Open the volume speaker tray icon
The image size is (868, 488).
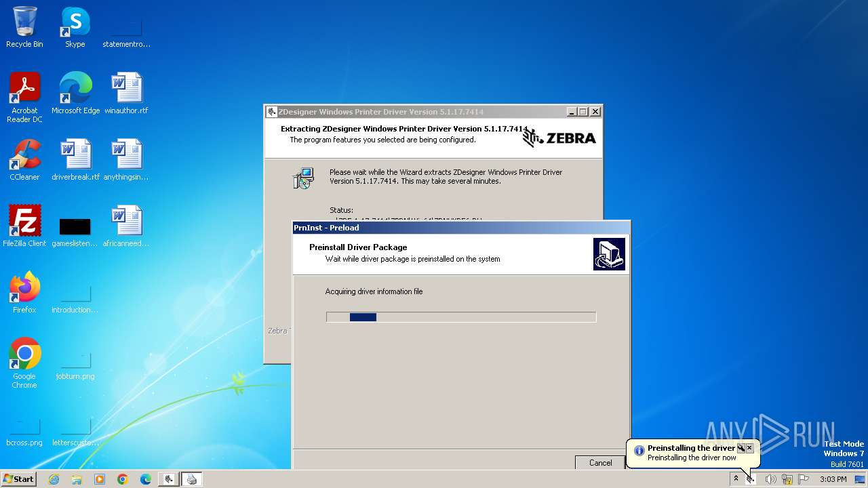pyautogui.click(x=770, y=479)
